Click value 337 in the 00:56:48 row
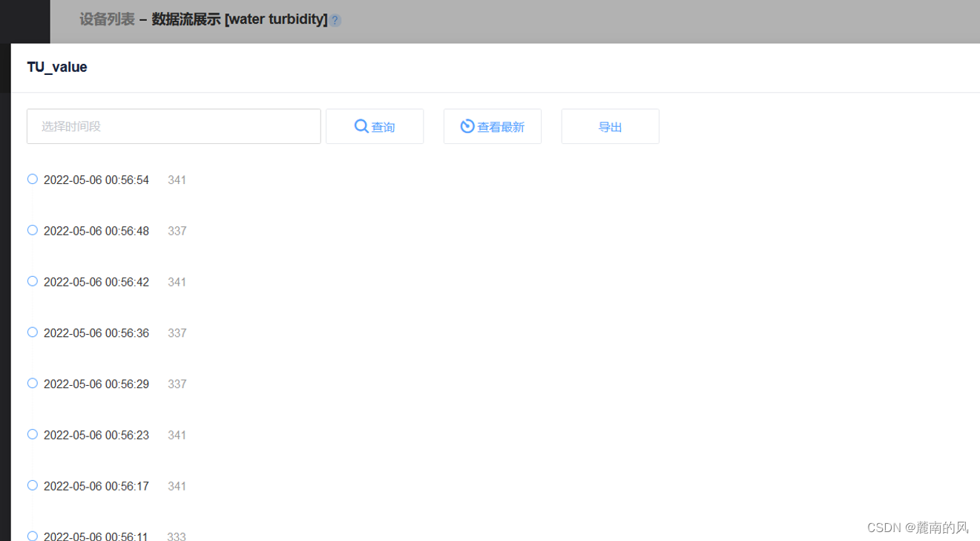Viewport: 980px width, 541px height. point(177,232)
